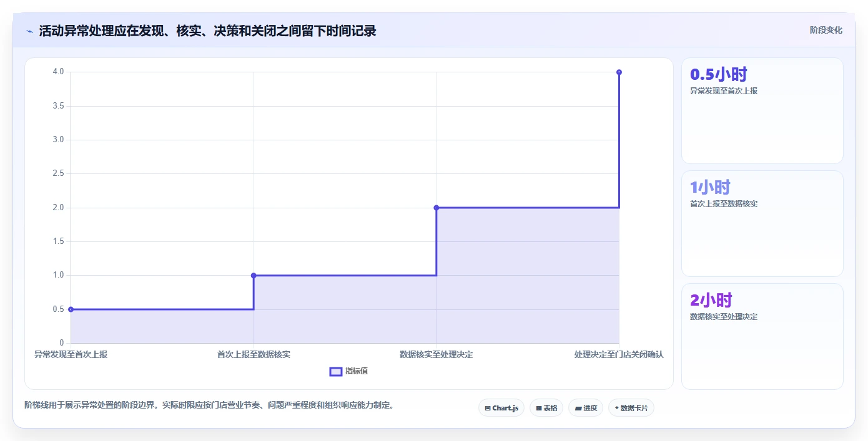868x441 pixels.
Task: Click the chart title 活动异常处理 heading
Action: point(207,31)
